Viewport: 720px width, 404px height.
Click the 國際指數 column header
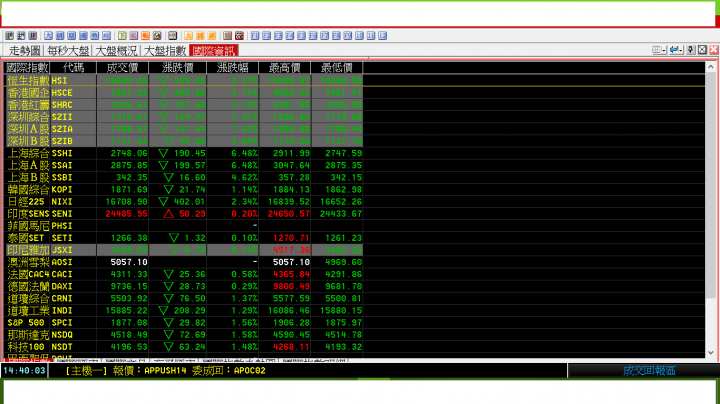[28, 67]
